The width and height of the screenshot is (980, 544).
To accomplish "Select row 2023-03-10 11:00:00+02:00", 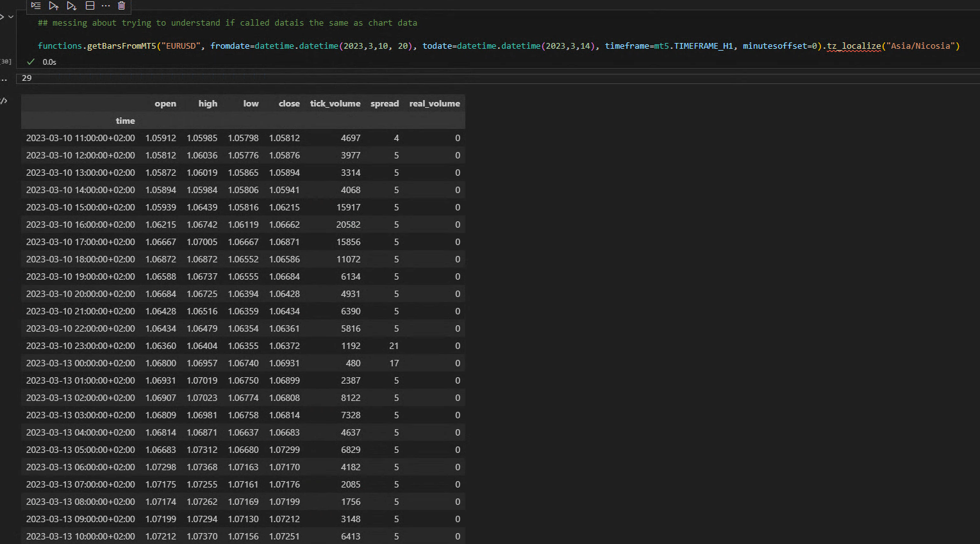I will [x=243, y=138].
